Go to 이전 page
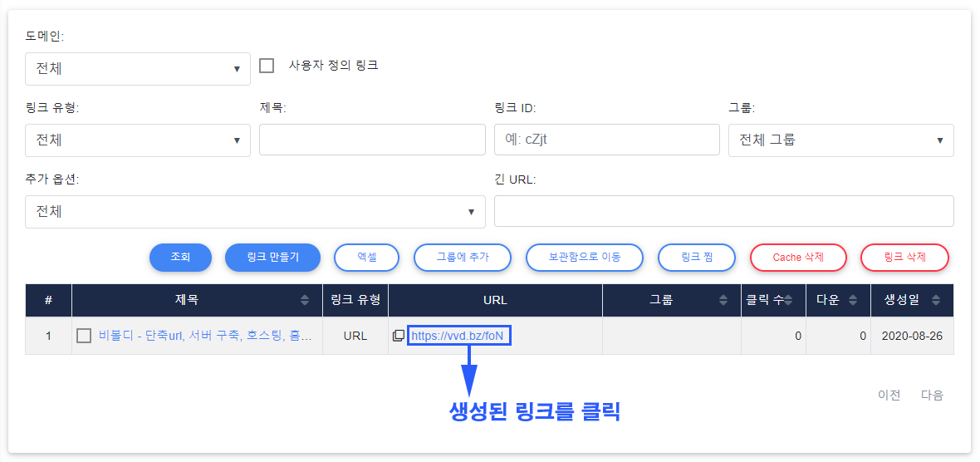 [x=889, y=395]
